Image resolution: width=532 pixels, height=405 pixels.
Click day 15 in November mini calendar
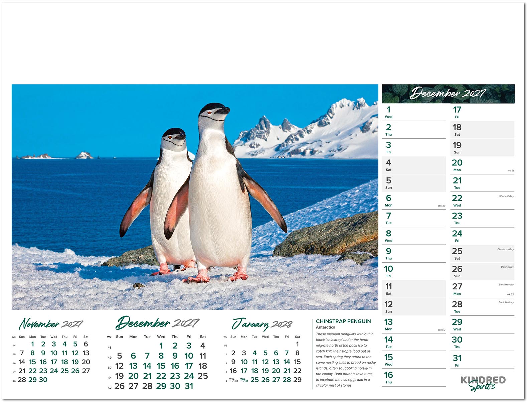pos(32,362)
